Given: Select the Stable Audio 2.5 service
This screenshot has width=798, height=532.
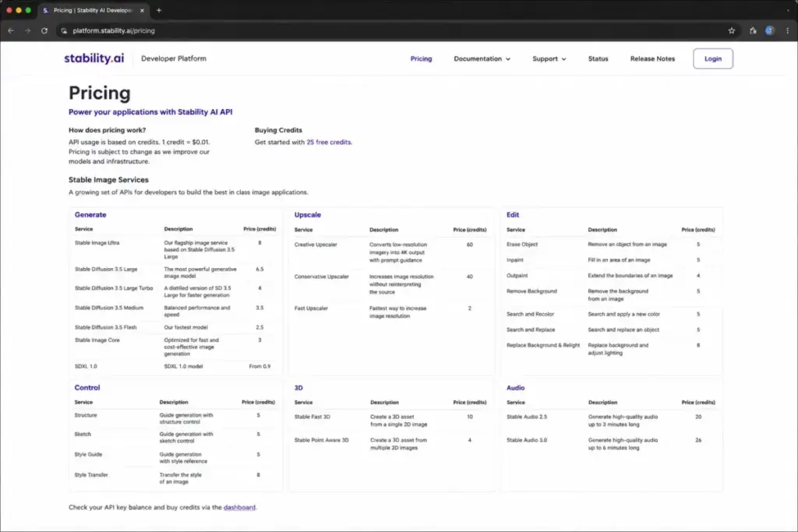Looking at the screenshot, I should pos(527,417).
